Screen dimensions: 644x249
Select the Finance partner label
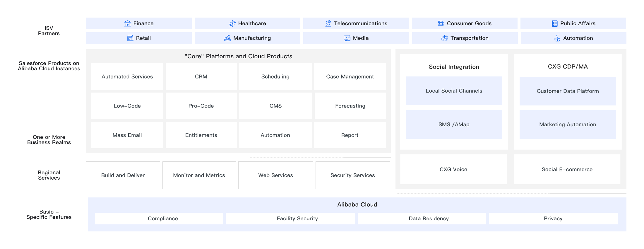click(x=143, y=23)
